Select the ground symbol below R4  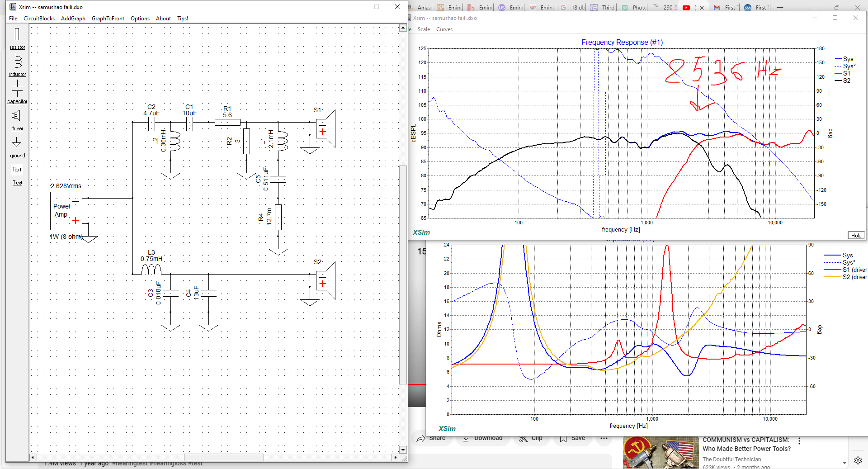click(278, 251)
